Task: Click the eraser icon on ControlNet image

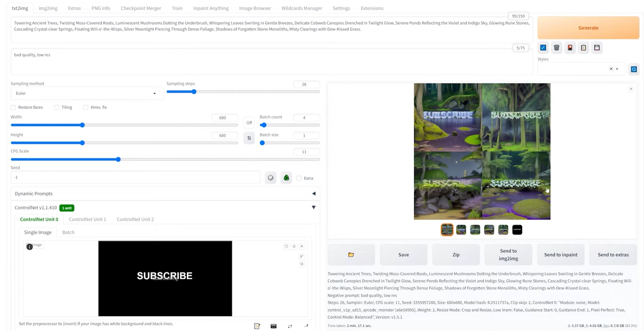Action: (294, 246)
